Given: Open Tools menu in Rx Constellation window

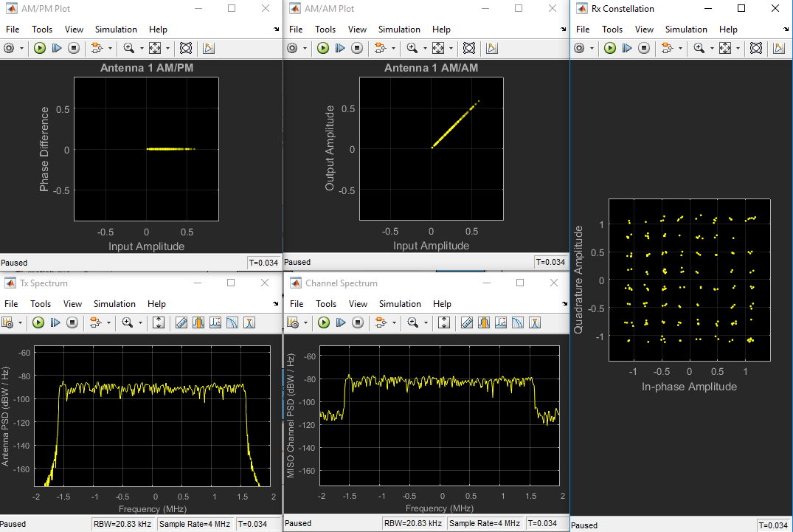Looking at the screenshot, I should pyautogui.click(x=612, y=30).
